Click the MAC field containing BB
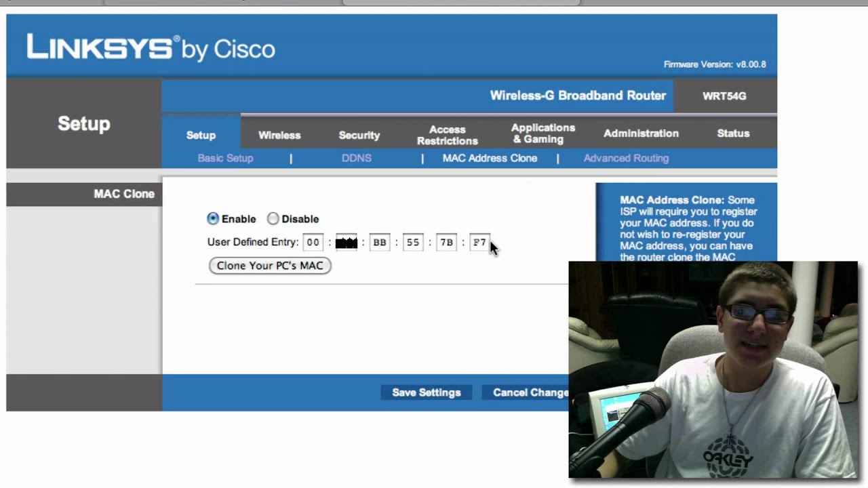868x488 pixels. click(380, 242)
